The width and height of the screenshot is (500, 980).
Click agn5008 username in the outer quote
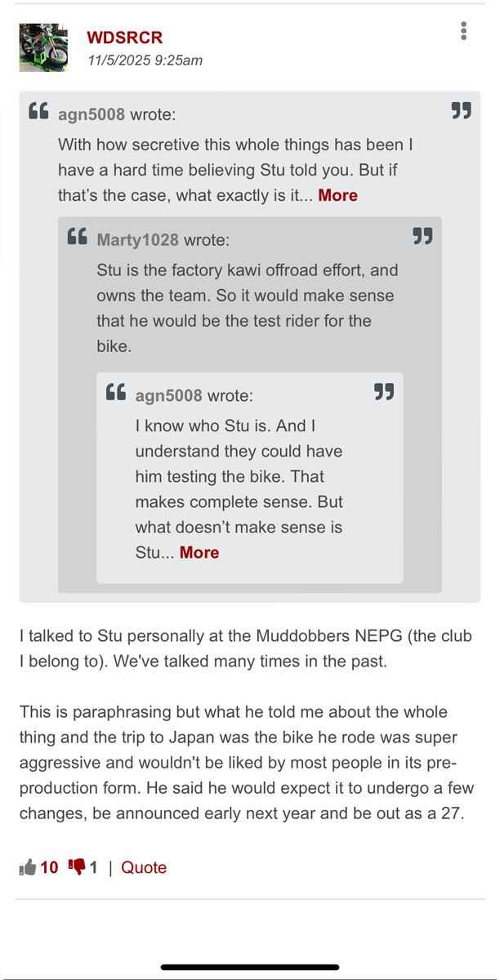pyautogui.click(x=92, y=114)
